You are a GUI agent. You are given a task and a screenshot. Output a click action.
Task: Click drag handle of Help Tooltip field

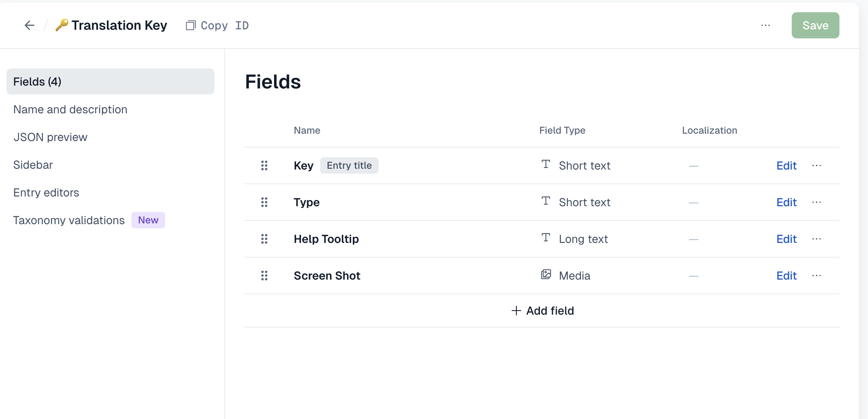coord(264,239)
